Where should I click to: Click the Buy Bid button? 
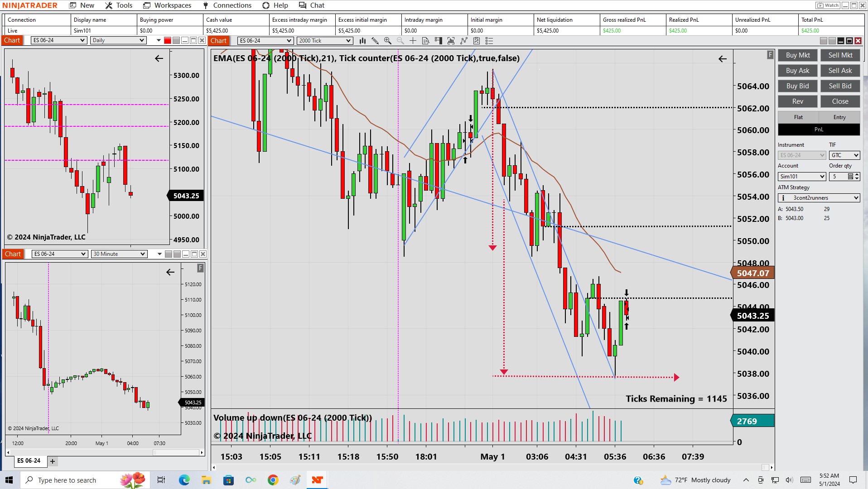pyautogui.click(x=798, y=86)
